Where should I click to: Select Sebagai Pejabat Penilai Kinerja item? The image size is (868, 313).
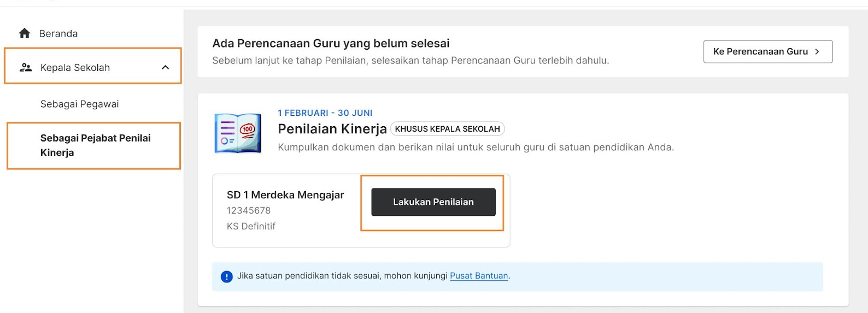pos(93,145)
